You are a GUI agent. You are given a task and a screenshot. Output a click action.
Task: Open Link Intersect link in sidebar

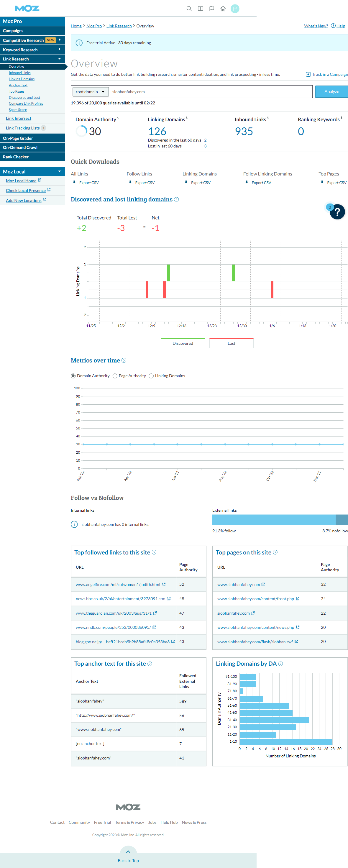[x=19, y=118]
